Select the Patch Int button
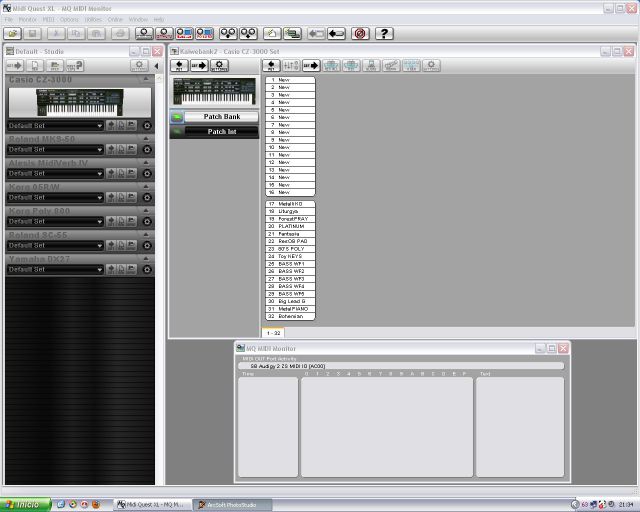The image size is (640, 512). coord(222,131)
